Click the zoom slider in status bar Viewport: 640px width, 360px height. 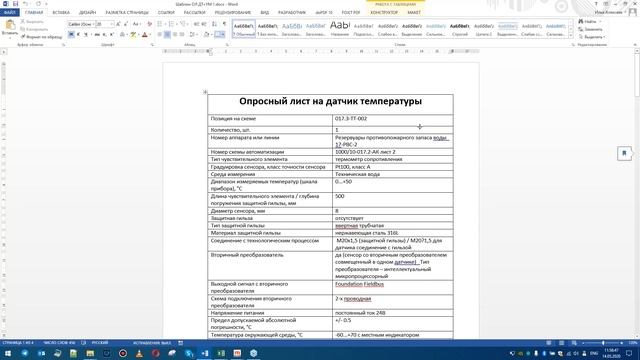point(603,343)
